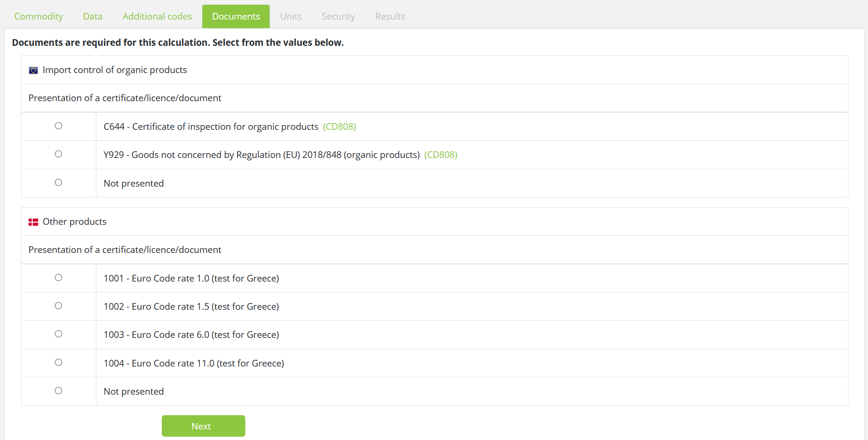Viewport: 868px width, 440px height.
Task: Select C644 Certificate of inspection radio button
Action: click(58, 126)
